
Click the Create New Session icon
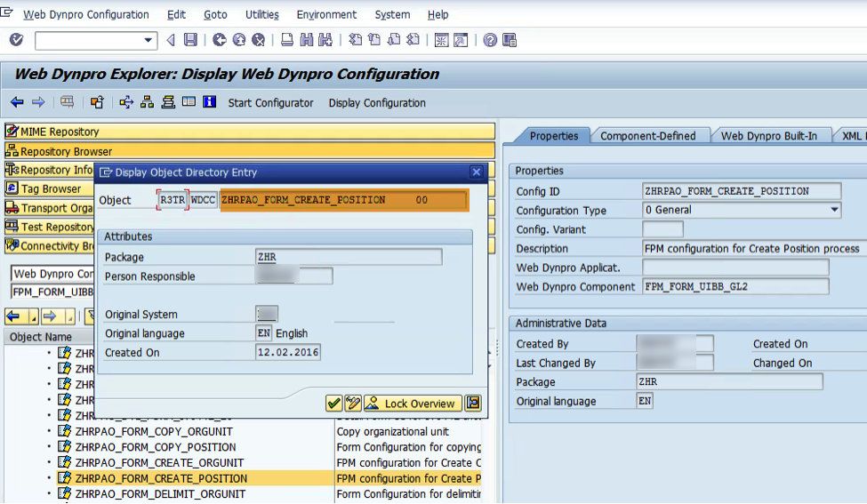441,40
